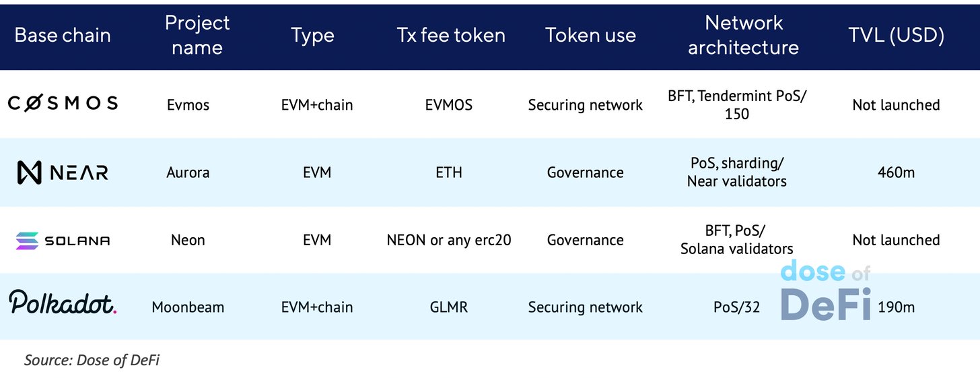Viewport: 980px width, 378px height.
Task: Select the Network architecture header
Action: [744, 35]
